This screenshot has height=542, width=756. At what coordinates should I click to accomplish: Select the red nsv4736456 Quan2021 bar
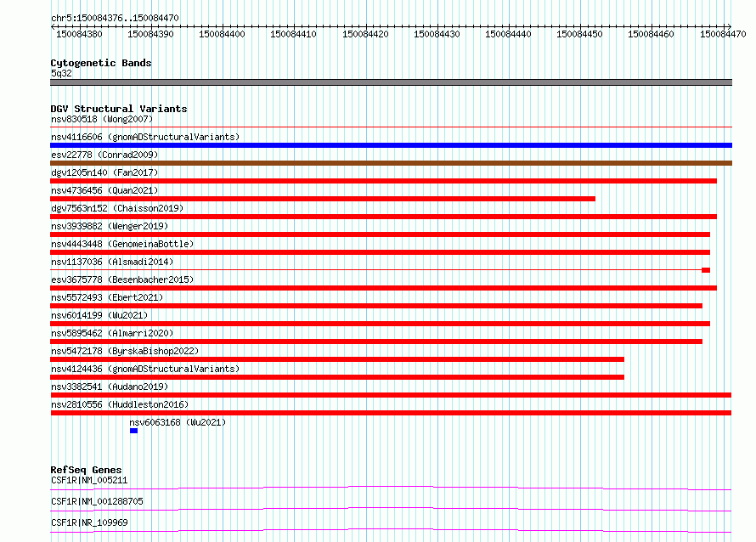pos(323,199)
